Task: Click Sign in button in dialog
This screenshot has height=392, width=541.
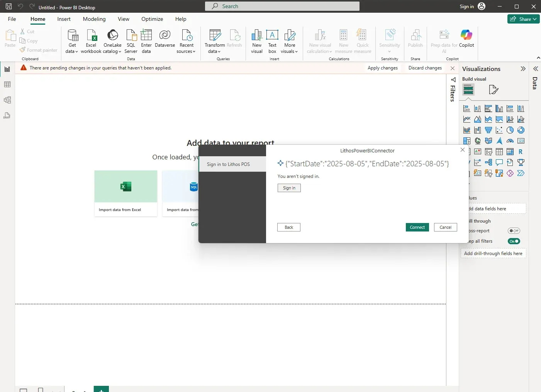Action: click(289, 188)
